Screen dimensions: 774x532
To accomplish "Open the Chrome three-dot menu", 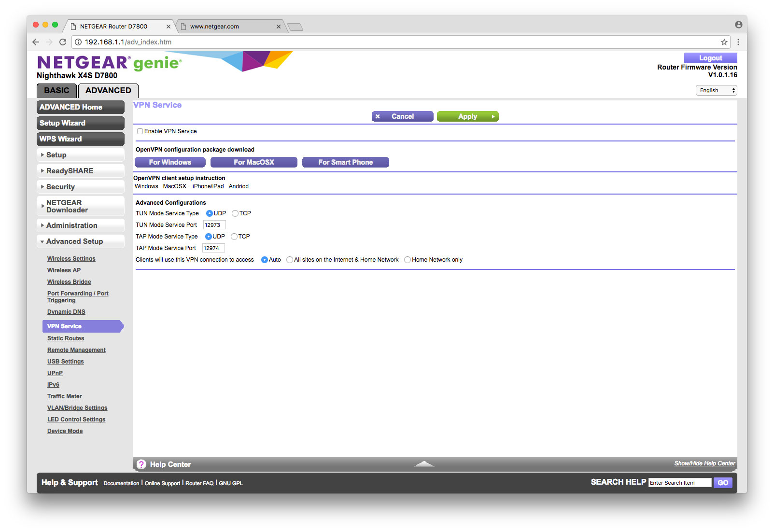I will (738, 42).
